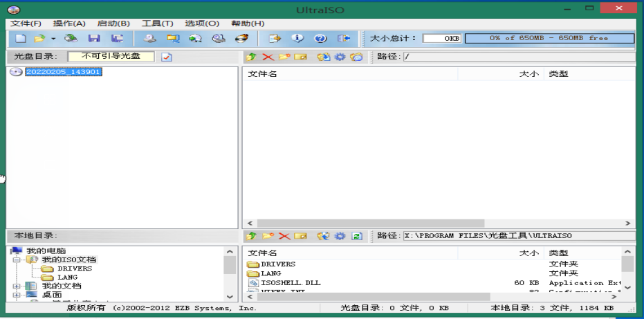Click disc file pane horizontal scrollbar thumb
The height and width of the screenshot is (319, 644).
pyautogui.click(x=371, y=224)
